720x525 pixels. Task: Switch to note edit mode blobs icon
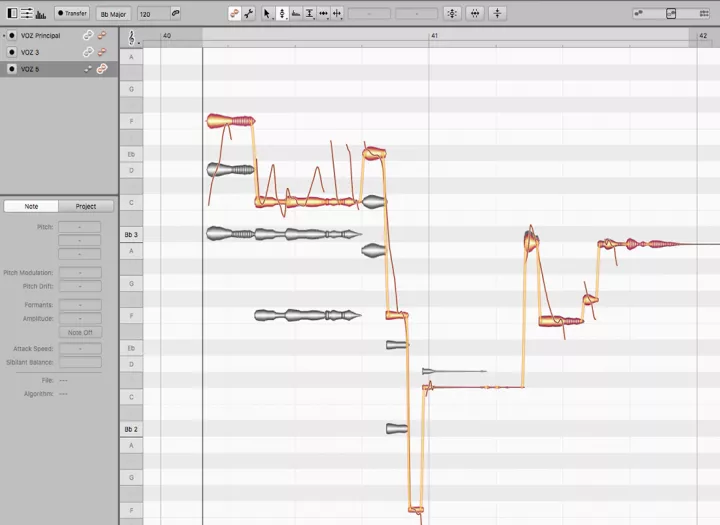[235, 13]
